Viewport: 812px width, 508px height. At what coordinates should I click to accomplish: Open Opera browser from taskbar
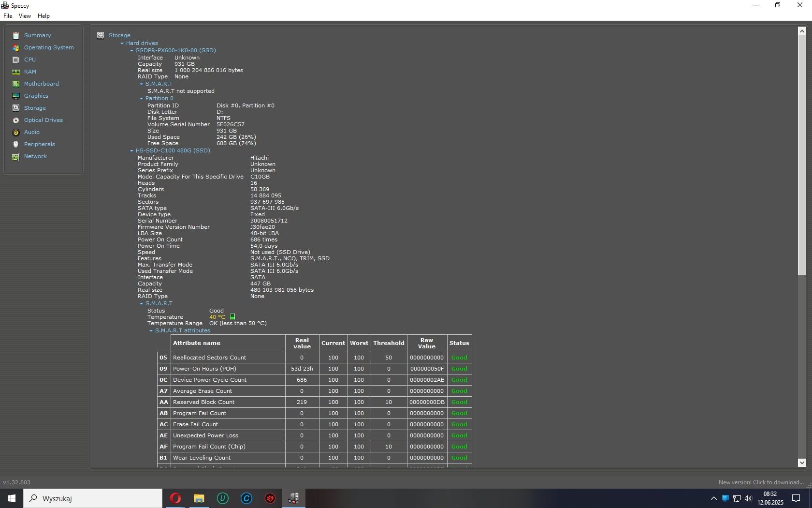175,498
